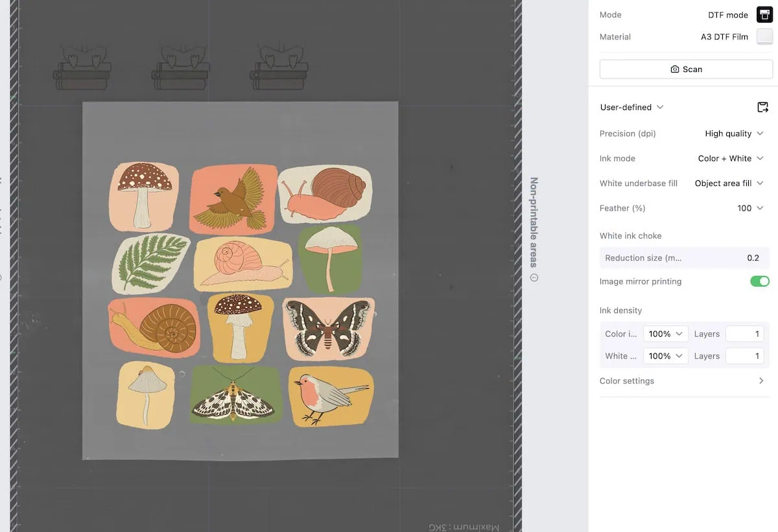The width and height of the screenshot is (778, 532).
Task: Click the DTF mode printer icon
Action: pyautogui.click(x=764, y=14)
